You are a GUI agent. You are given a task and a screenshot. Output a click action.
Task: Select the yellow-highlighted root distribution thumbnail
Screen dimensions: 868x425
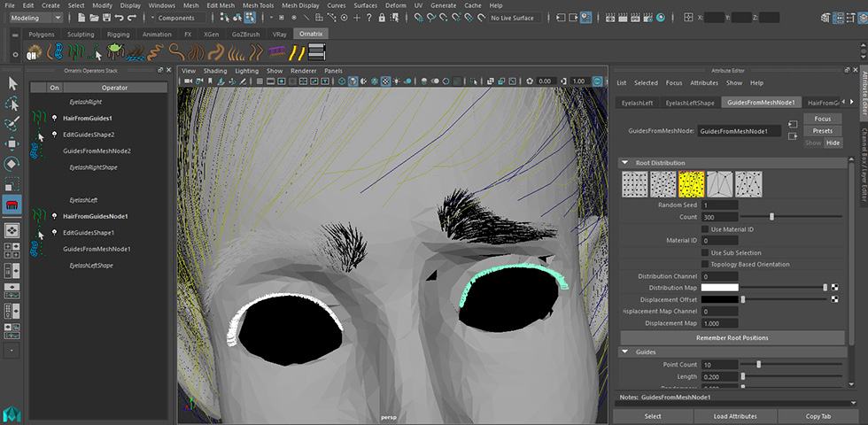coord(691,183)
